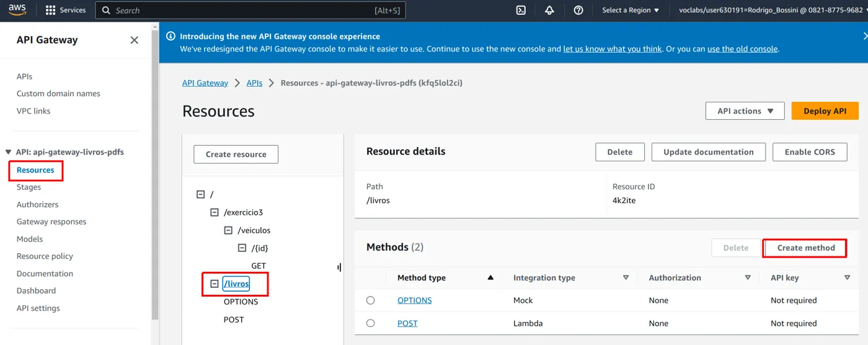Screen dimensions: 868x345
Task: Select the /{id} resource in tree
Action: pyautogui.click(x=260, y=248)
